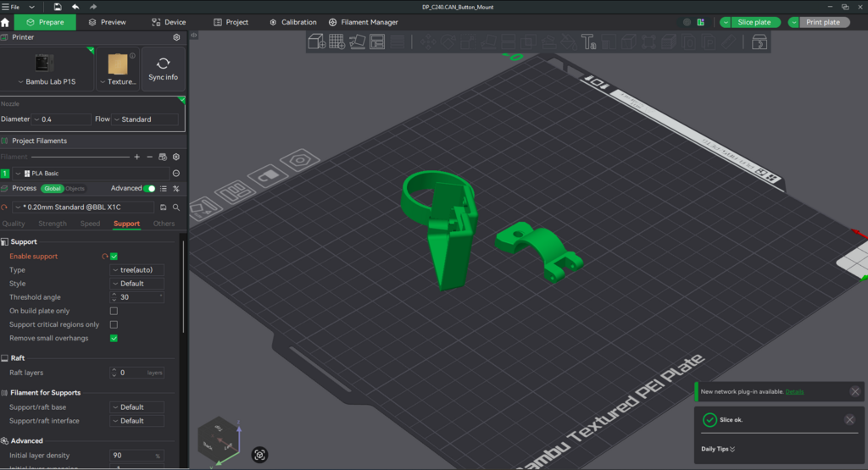This screenshot has width=868, height=470.
Task: Check Support critical regions only
Action: [114, 324]
